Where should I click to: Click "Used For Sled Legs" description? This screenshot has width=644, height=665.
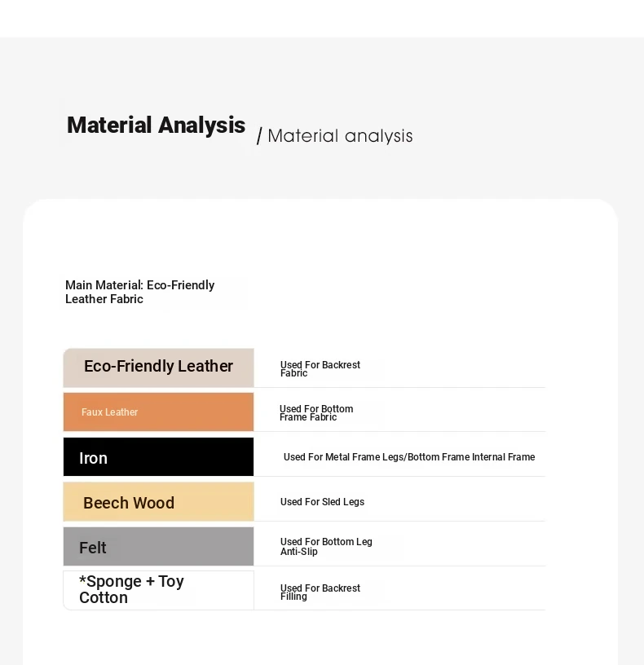click(322, 502)
